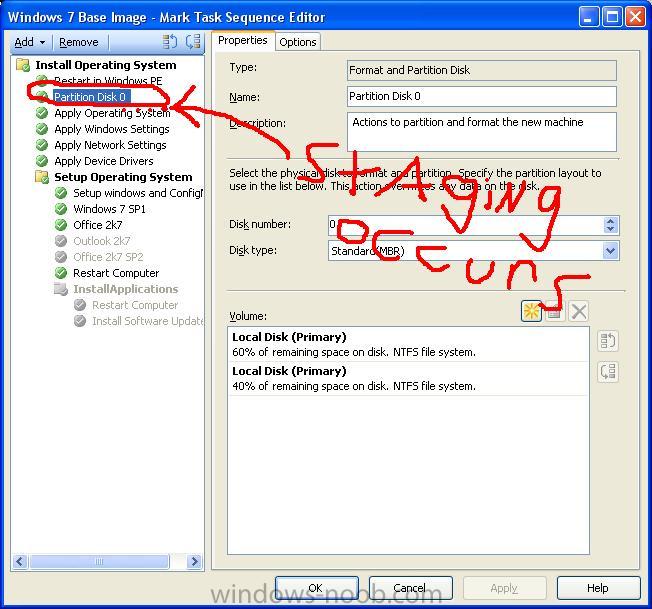Click the Windows 7 SP1 check icon

point(61,209)
